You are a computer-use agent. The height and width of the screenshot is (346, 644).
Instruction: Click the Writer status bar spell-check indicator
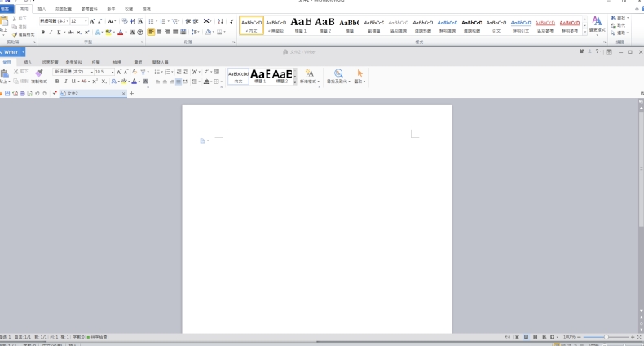click(97, 337)
